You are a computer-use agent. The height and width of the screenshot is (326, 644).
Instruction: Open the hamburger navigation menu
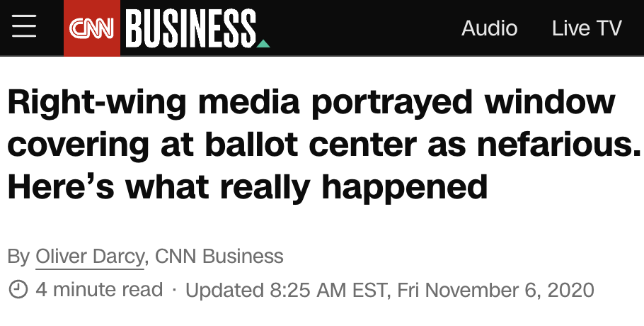(25, 28)
